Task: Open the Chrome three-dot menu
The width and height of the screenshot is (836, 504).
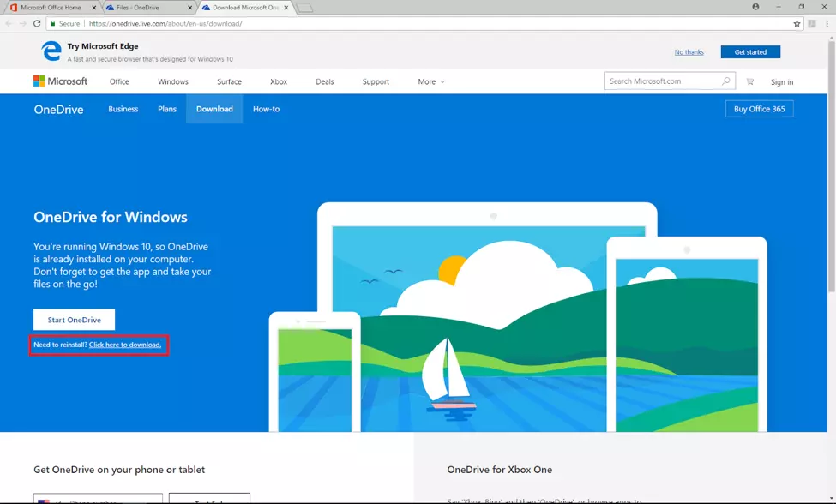Action: click(827, 23)
